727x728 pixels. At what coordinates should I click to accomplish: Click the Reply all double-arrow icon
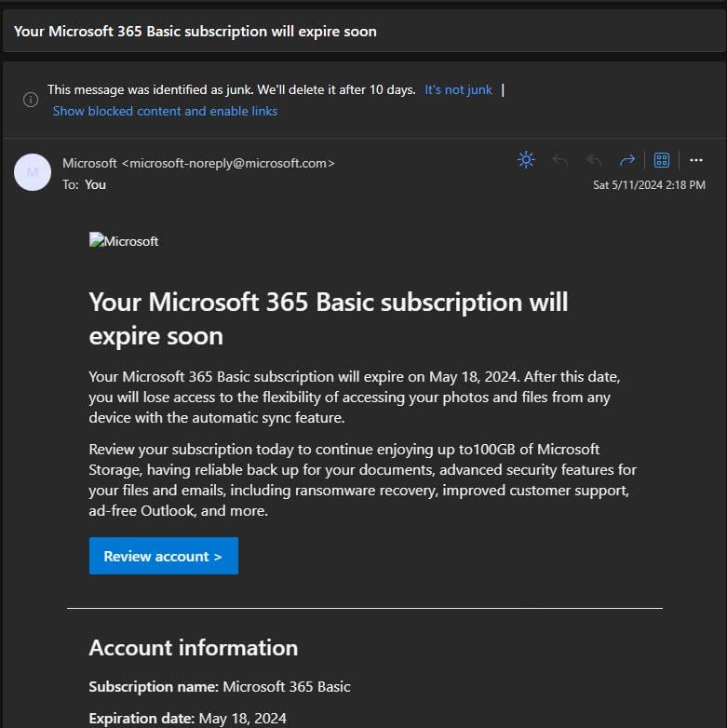(594, 161)
